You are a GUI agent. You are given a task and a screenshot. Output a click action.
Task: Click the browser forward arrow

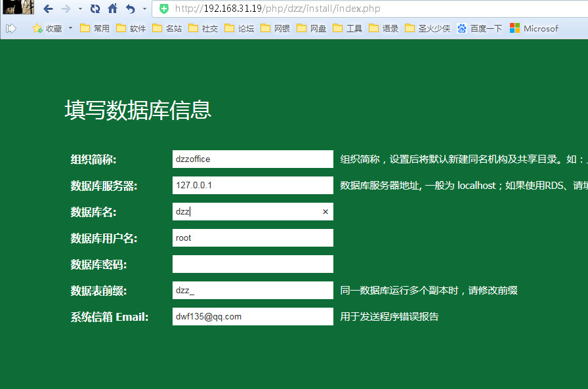point(66,9)
